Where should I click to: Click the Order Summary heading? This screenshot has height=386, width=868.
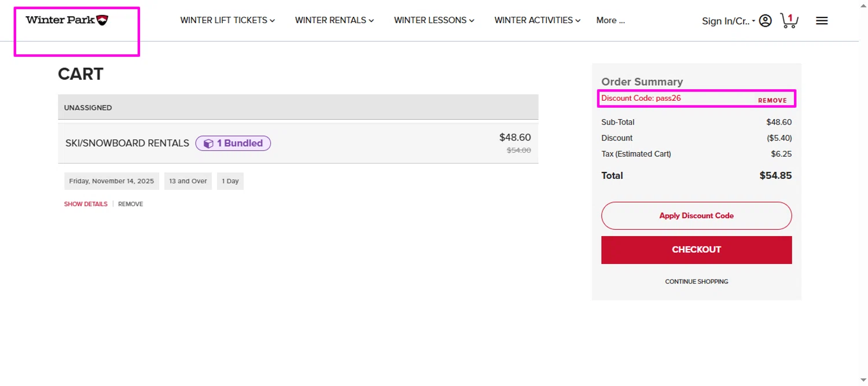pos(642,82)
